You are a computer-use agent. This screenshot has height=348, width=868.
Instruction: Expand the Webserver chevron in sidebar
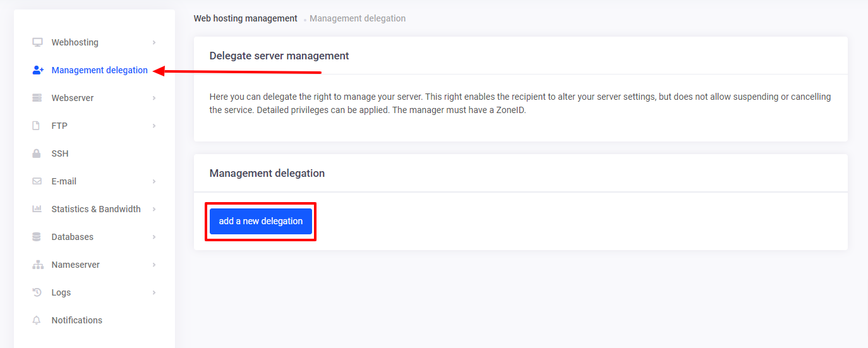154,98
